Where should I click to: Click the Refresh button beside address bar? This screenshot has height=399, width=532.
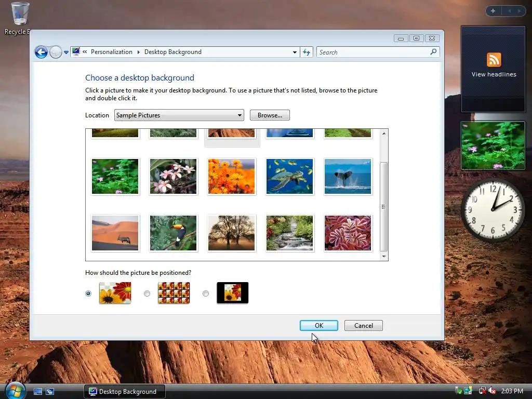coord(307,52)
